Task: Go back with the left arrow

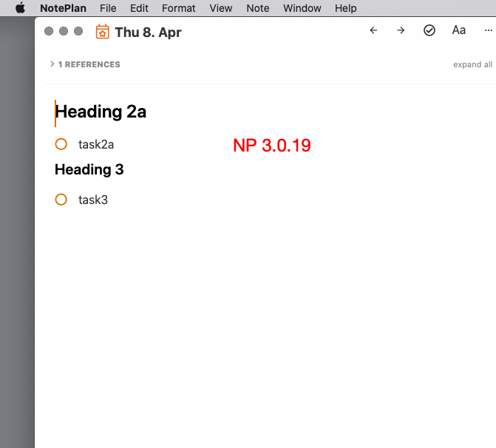Action: [x=373, y=30]
